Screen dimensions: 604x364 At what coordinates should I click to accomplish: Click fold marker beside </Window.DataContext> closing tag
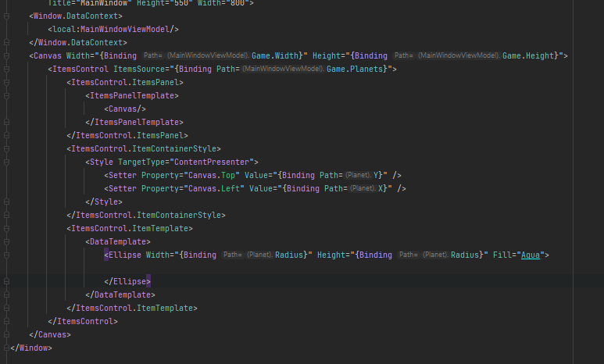point(6,43)
